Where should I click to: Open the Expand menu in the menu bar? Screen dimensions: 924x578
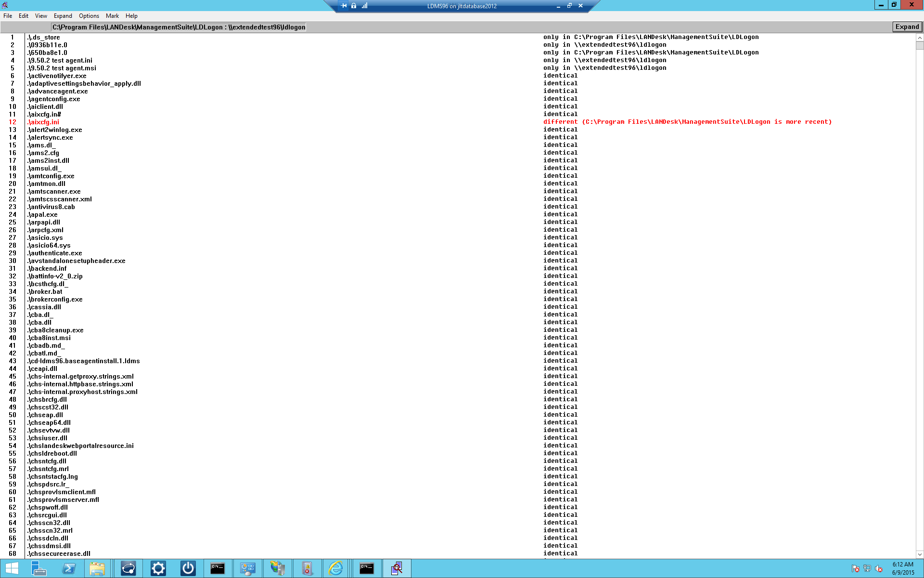pos(63,15)
